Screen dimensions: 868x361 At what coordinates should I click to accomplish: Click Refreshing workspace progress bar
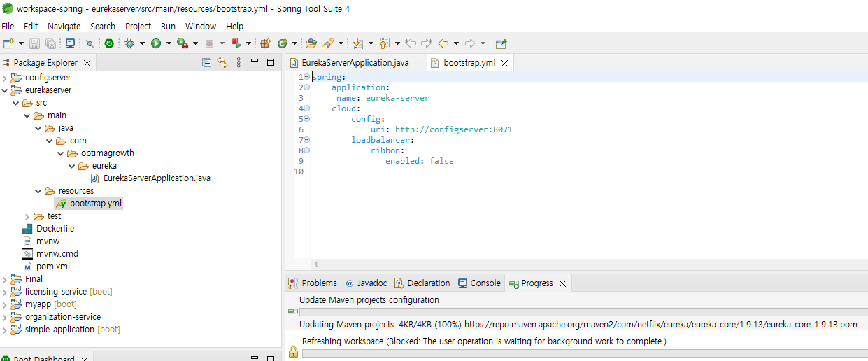point(583,352)
